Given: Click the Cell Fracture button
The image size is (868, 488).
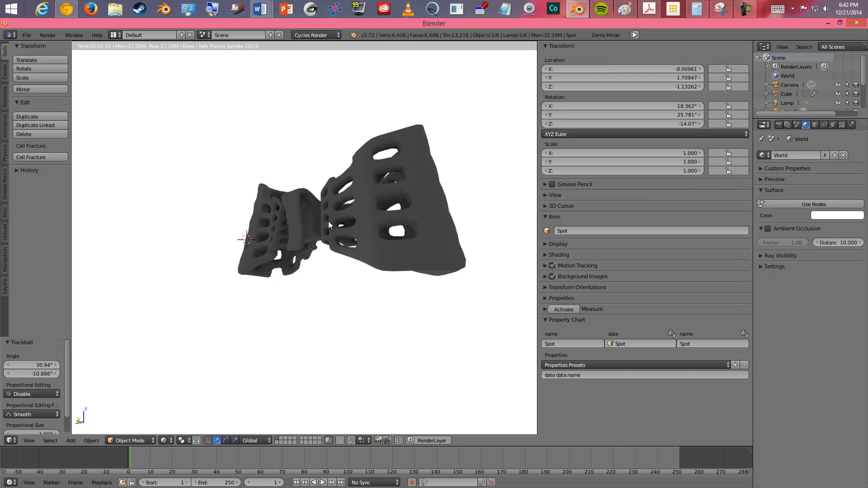Looking at the screenshot, I should click(x=40, y=157).
